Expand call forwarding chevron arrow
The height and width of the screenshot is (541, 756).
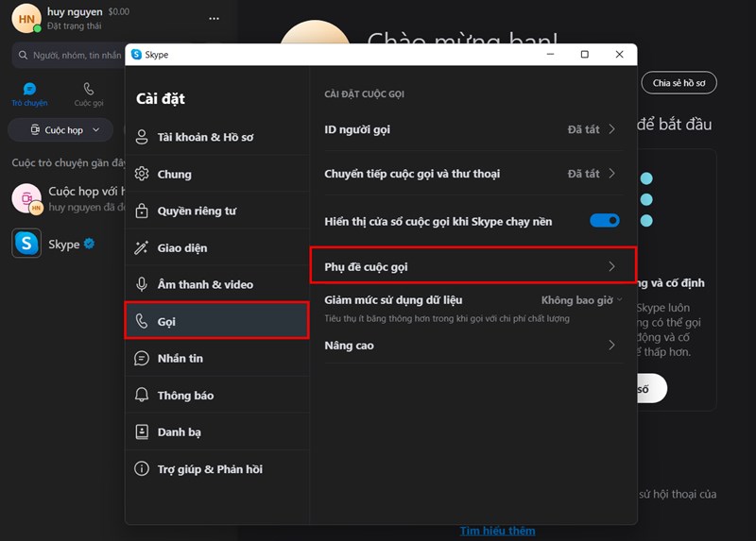click(x=611, y=174)
